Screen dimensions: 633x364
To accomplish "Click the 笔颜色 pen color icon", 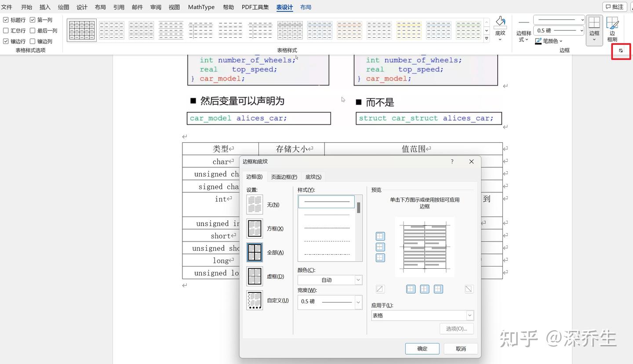I will (x=538, y=41).
